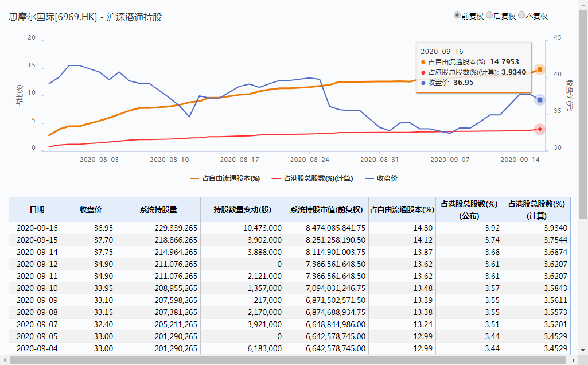This screenshot has height=365, width=588.
Task: Click the vertical scrollbar thumb
Action: pos(583,114)
